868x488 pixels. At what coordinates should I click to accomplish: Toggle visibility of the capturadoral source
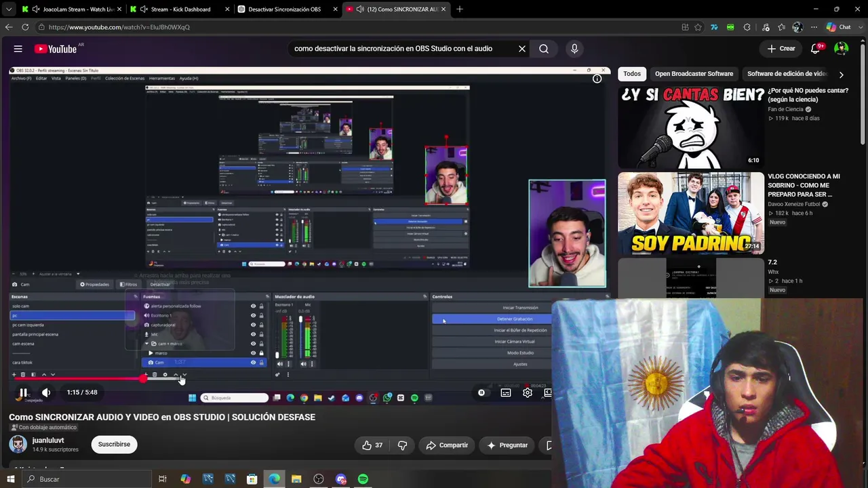coord(253,325)
